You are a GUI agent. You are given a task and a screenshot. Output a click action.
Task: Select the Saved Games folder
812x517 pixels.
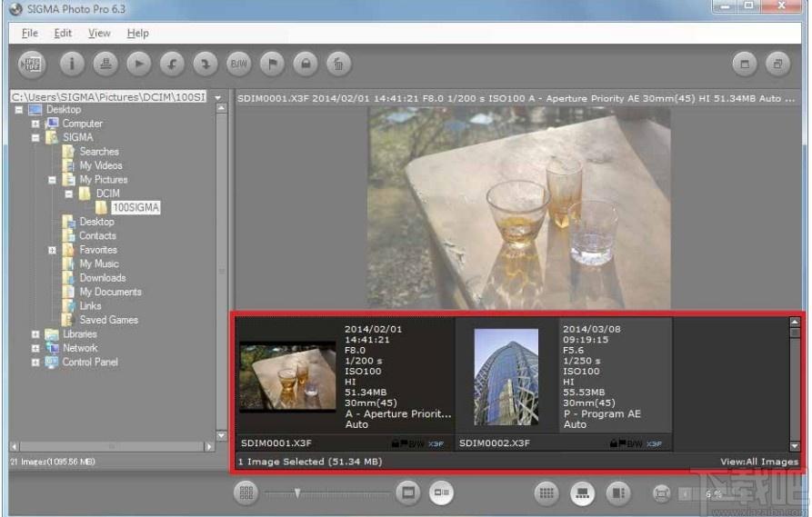(109, 320)
